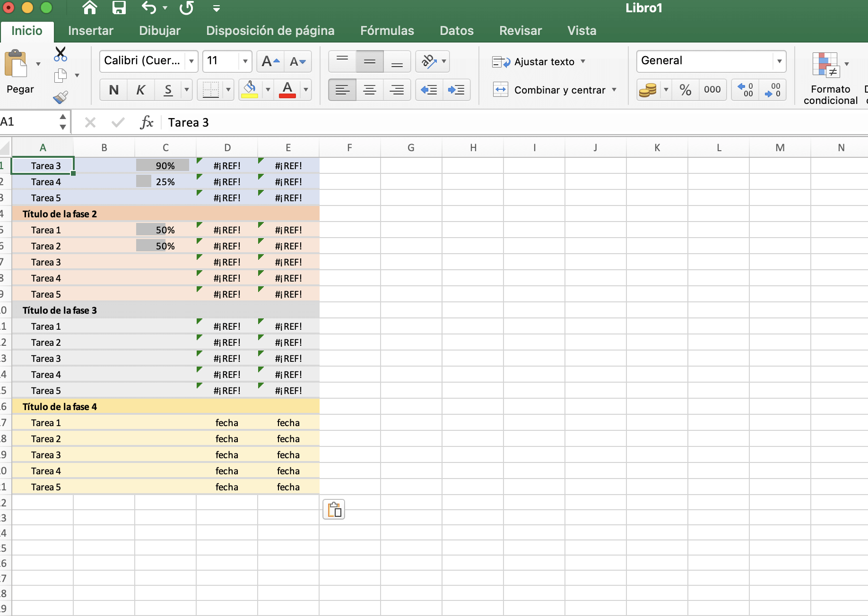
Task: Expand the General number format dropdown
Action: (779, 61)
